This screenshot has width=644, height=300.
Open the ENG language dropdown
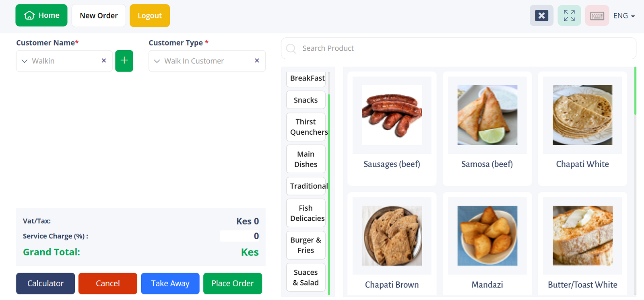coord(624,16)
